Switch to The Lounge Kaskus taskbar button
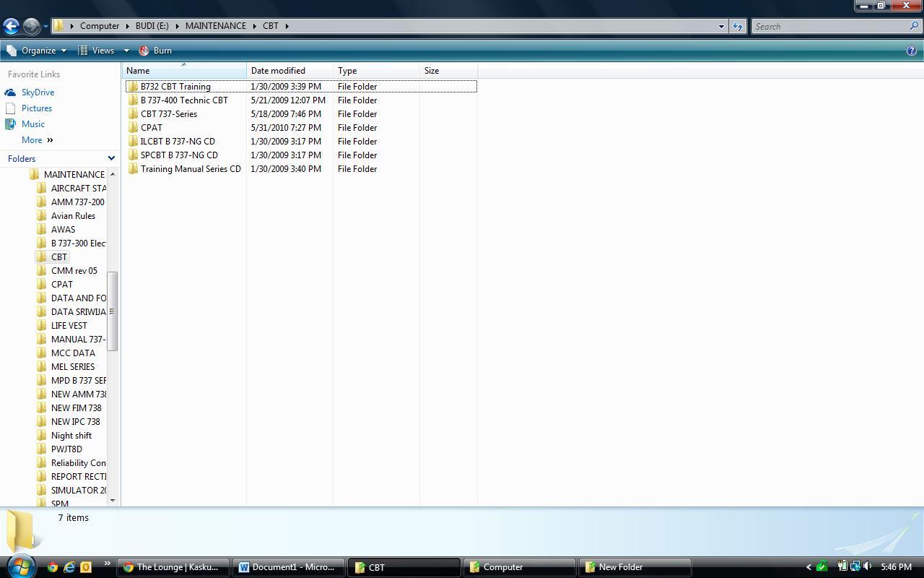The width and height of the screenshot is (924, 578). click(x=173, y=567)
